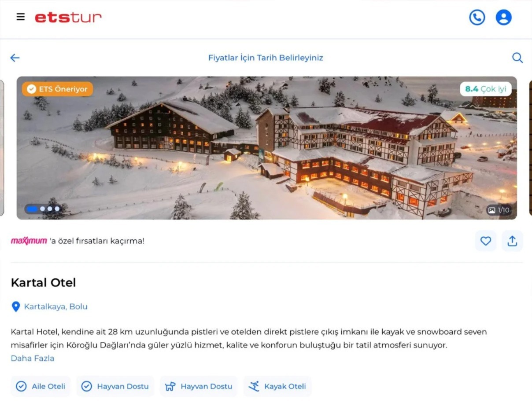Expand description with Daha Fazla

point(33,358)
